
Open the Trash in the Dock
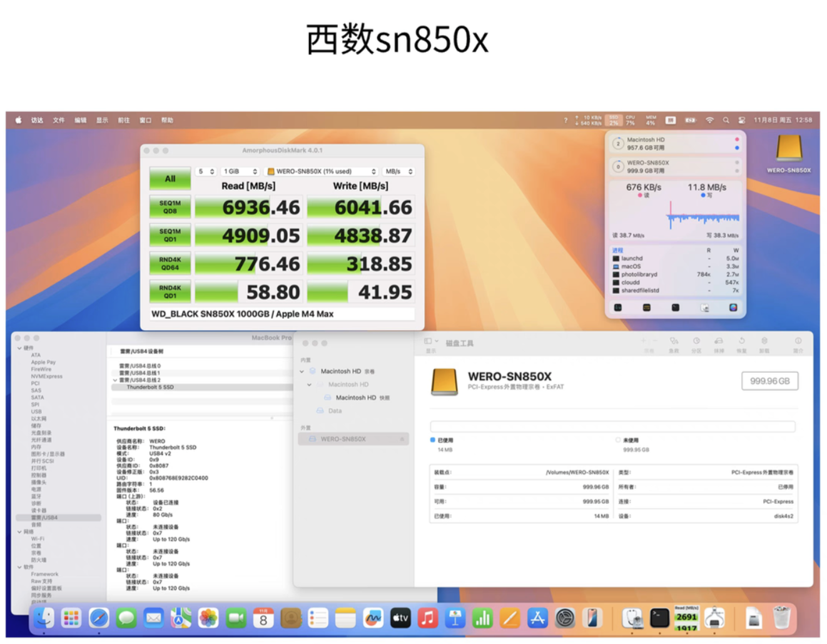(x=781, y=618)
